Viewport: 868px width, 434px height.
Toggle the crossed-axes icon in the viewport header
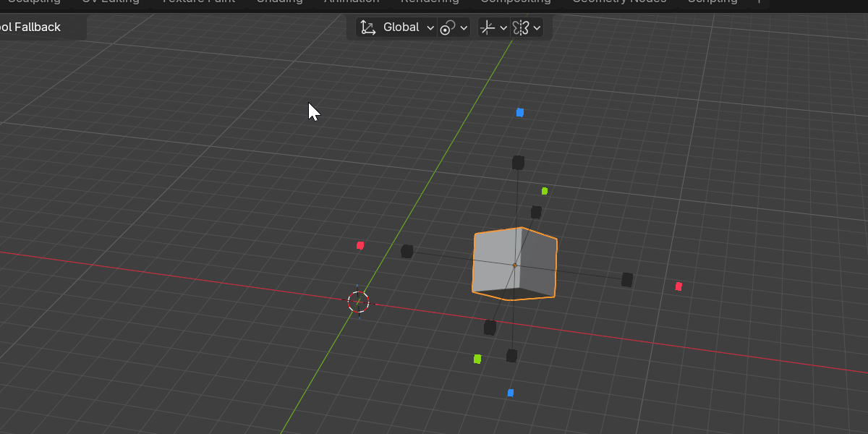pos(488,27)
